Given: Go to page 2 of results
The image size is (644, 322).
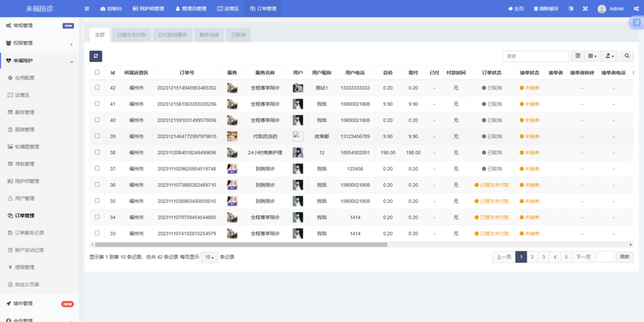Looking at the screenshot, I should click(532, 257).
